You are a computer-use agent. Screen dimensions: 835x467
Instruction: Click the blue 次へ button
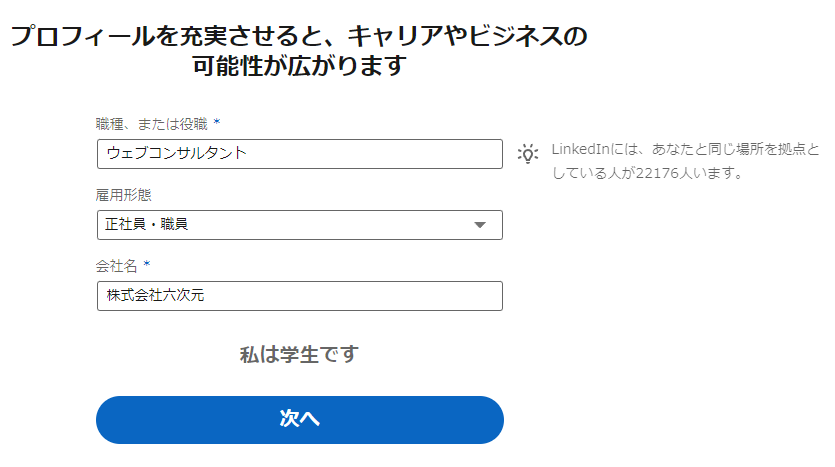[x=300, y=420]
